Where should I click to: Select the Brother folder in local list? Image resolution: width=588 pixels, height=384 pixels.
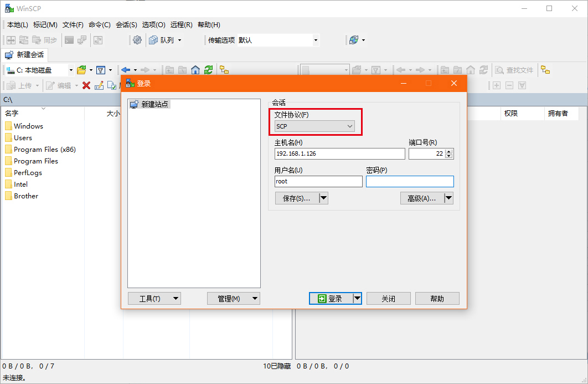[22, 196]
